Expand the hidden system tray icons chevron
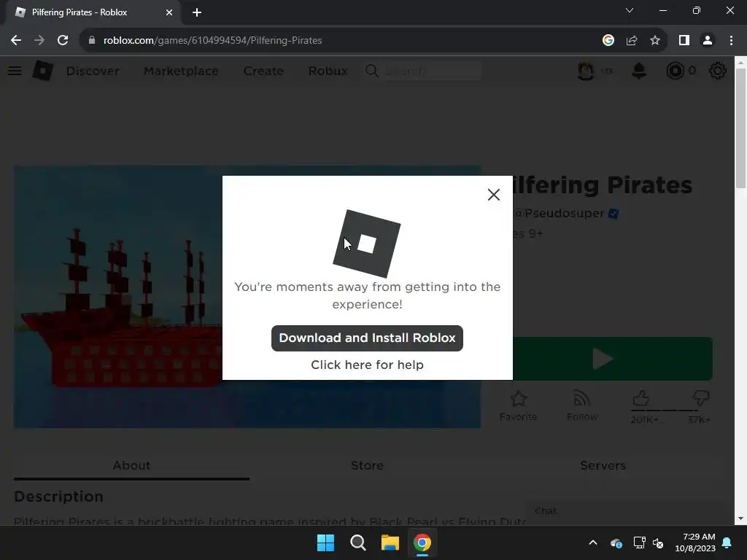747x560 pixels. point(593,542)
